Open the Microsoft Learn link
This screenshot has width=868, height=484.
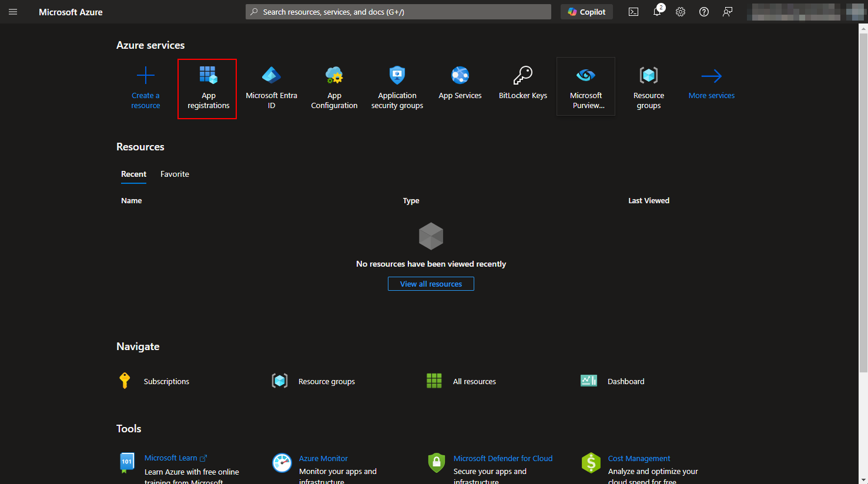coord(171,458)
